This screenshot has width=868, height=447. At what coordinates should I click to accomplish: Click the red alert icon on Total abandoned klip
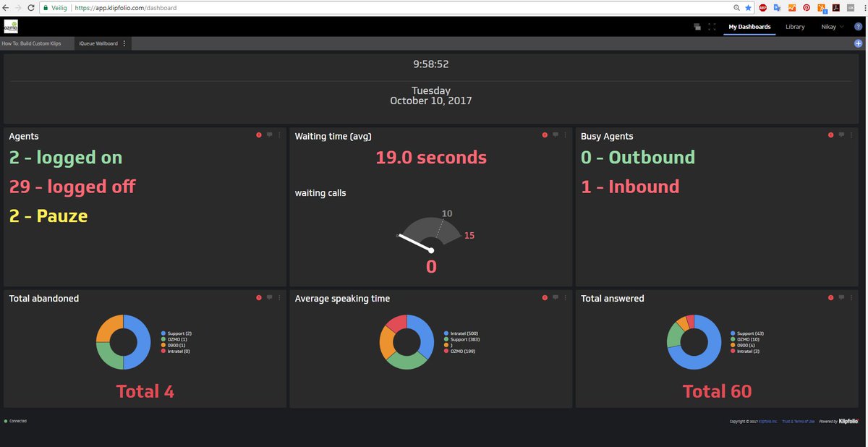tap(259, 297)
